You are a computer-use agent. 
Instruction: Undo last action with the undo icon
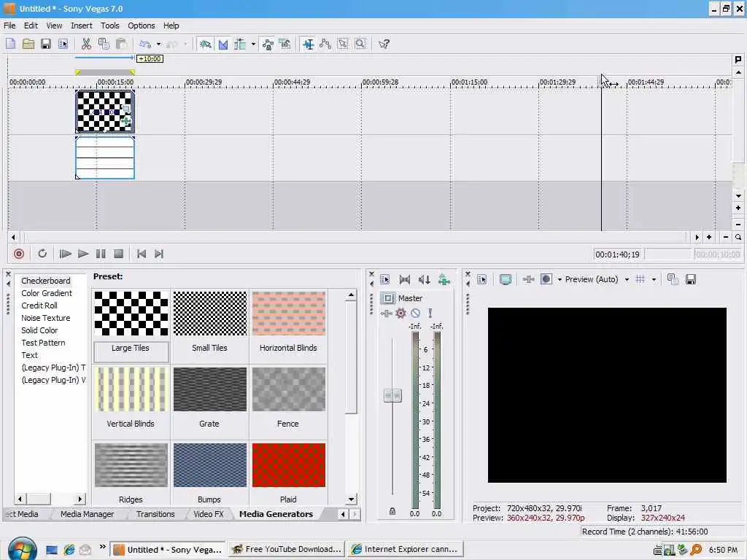[x=145, y=44]
